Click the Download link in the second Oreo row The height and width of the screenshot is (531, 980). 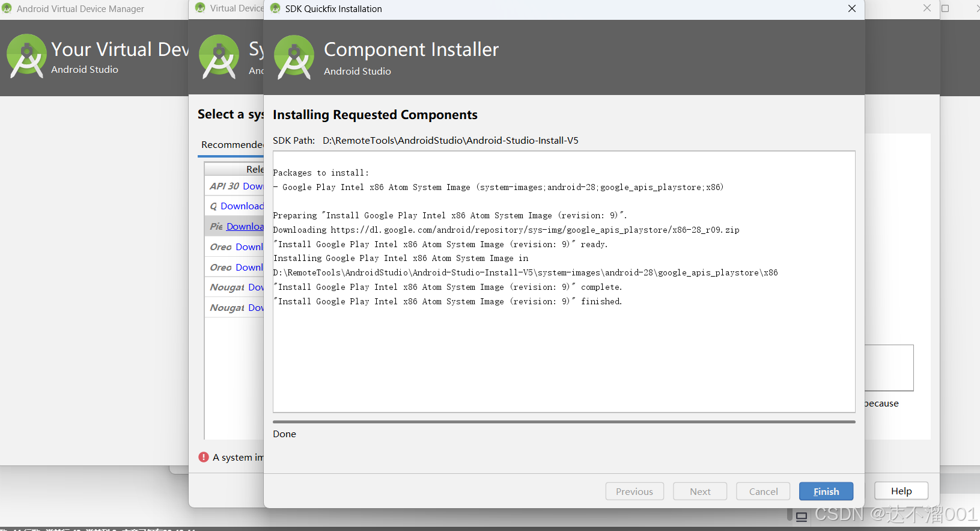pyautogui.click(x=249, y=268)
